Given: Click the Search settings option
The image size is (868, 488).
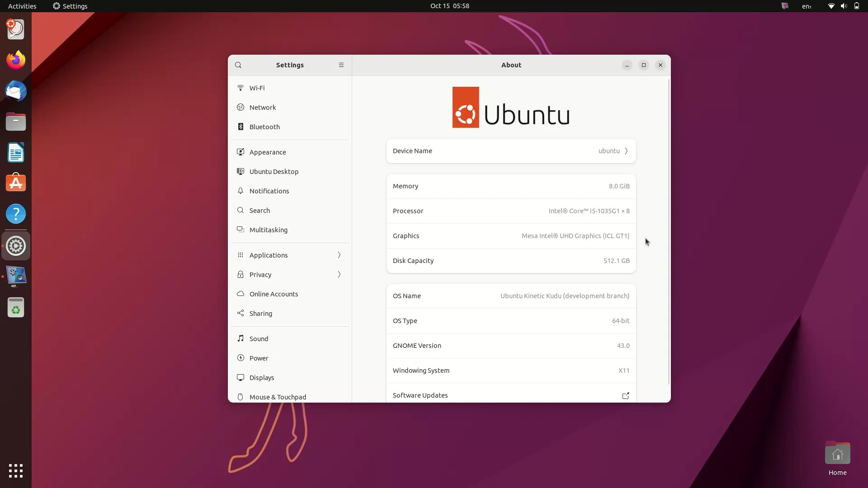Looking at the screenshot, I should 259,210.
